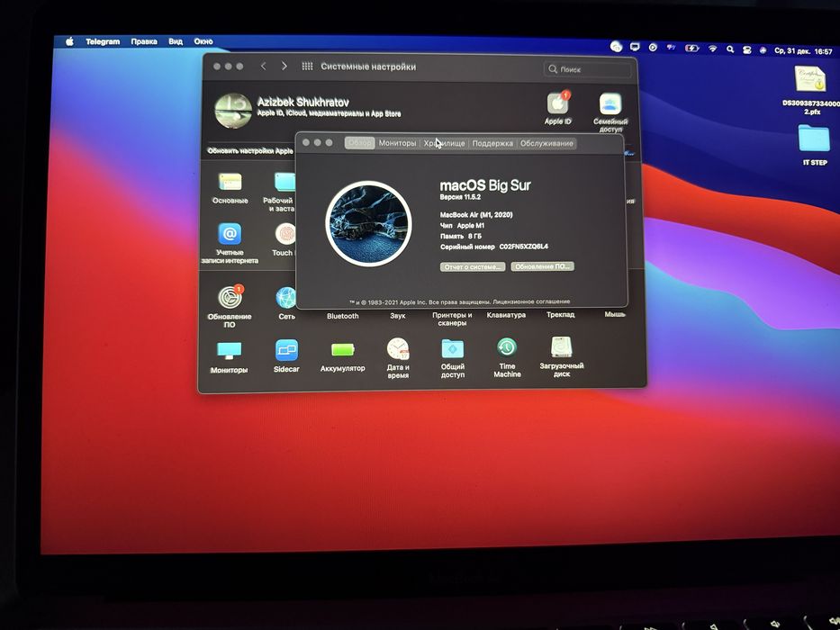Open Обновление ПО preferences icon
Screen dimensions: 840x630
[x=230, y=297]
